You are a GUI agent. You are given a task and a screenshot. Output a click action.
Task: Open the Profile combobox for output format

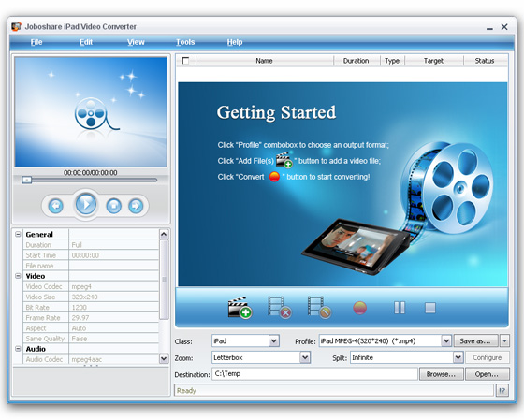click(x=446, y=340)
